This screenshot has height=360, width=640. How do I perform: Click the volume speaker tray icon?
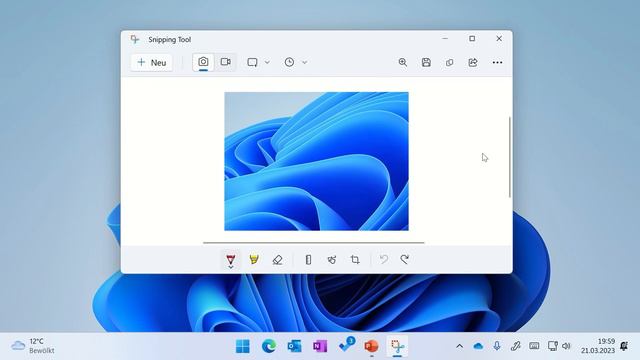coord(566,346)
